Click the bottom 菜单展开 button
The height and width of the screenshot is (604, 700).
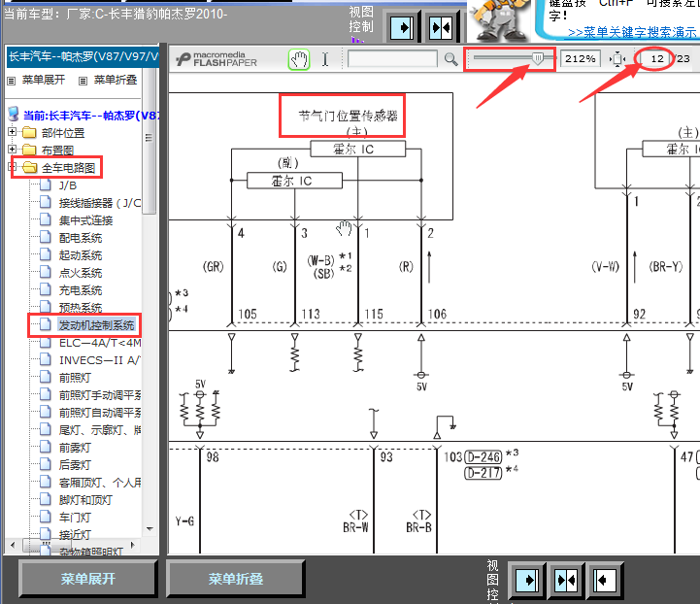[88, 579]
